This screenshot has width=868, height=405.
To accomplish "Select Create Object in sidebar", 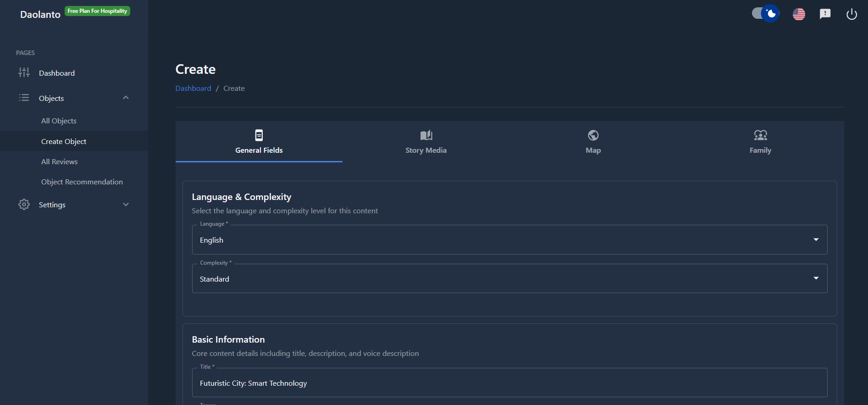I will (74, 141).
